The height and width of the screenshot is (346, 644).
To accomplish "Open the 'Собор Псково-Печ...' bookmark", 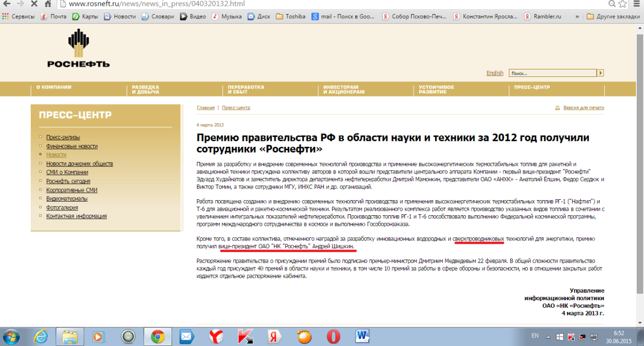I will 415,17.
